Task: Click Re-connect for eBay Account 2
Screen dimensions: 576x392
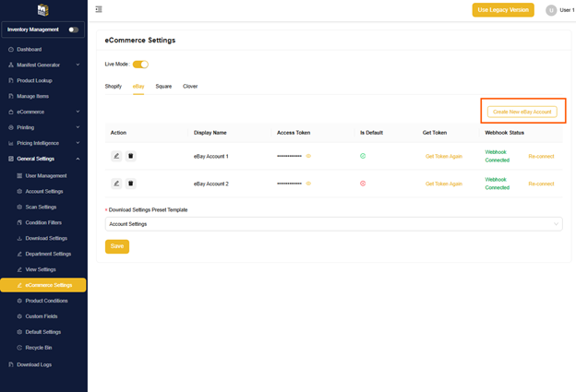Action: 541,184
